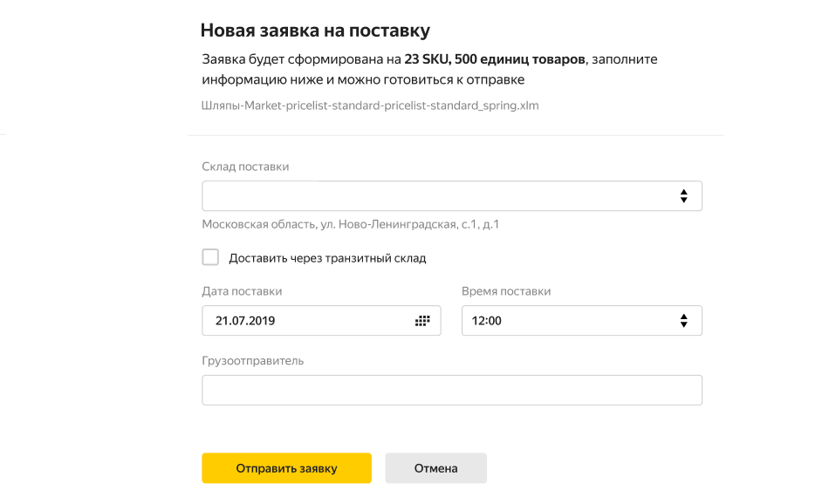This screenshot has height=504, width=836.
Task: Click the bold 23 SKU, 500 единиц товаров text
Action: tap(494, 59)
